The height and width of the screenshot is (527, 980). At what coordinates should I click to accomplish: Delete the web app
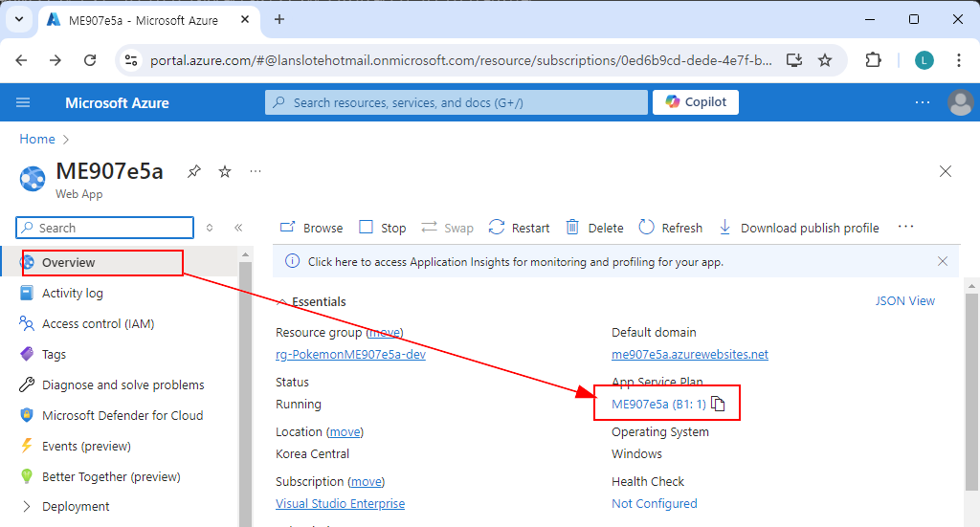[x=594, y=228]
